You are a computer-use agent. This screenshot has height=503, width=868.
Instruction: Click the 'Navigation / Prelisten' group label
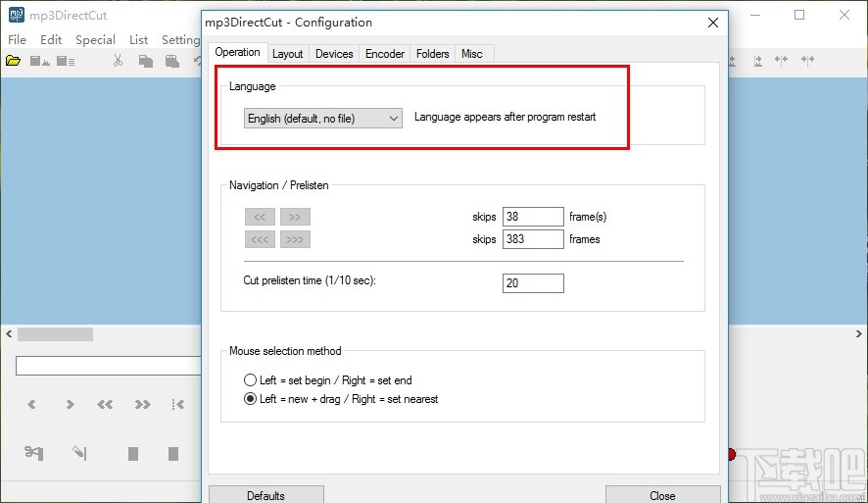278,185
